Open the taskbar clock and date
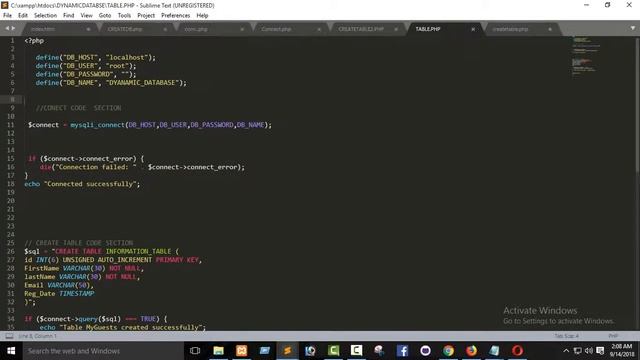 point(622,351)
